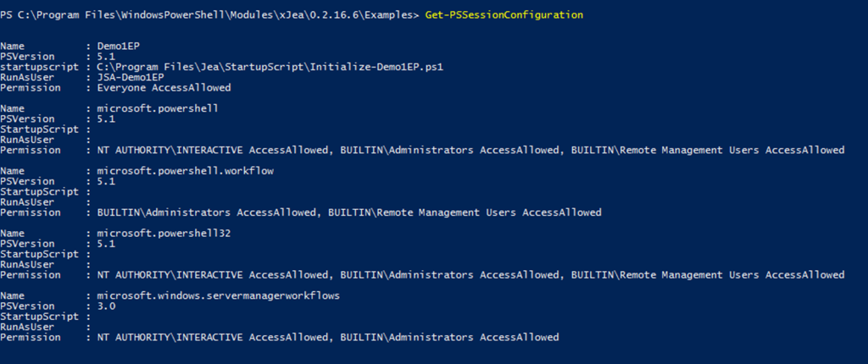Click the PSVersion 5.1 value under Demo1EP
The image size is (868, 364).
[106, 56]
